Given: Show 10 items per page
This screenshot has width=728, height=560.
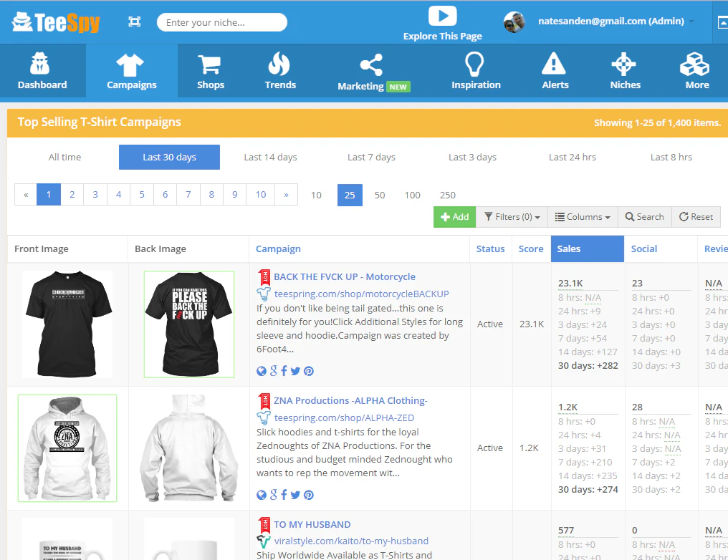Looking at the screenshot, I should pyautogui.click(x=316, y=195).
